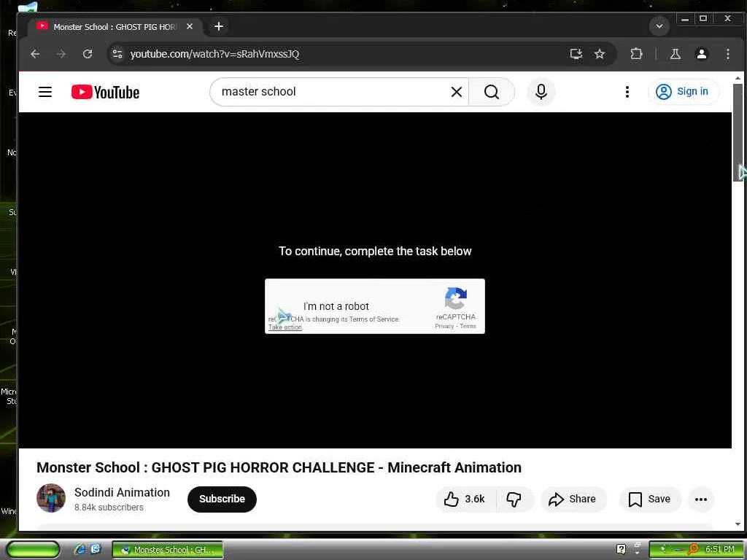This screenshot has width=747, height=560.
Task: Reload the page with the refresh icon
Action: click(88, 54)
